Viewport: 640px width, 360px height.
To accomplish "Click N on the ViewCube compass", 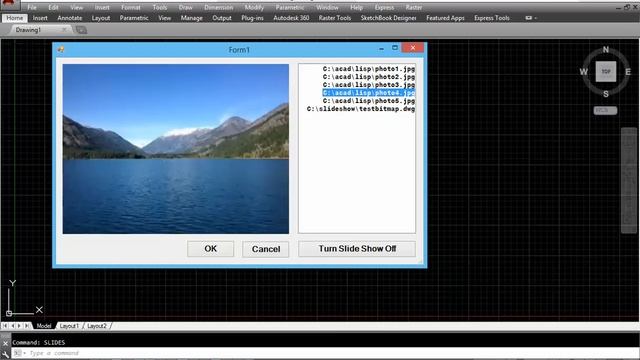I will tap(606, 49).
